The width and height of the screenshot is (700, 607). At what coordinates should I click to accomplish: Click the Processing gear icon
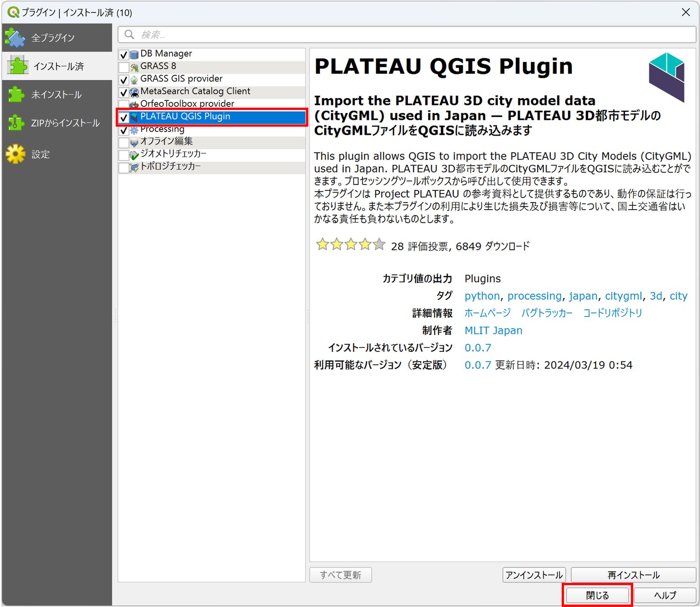click(134, 130)
